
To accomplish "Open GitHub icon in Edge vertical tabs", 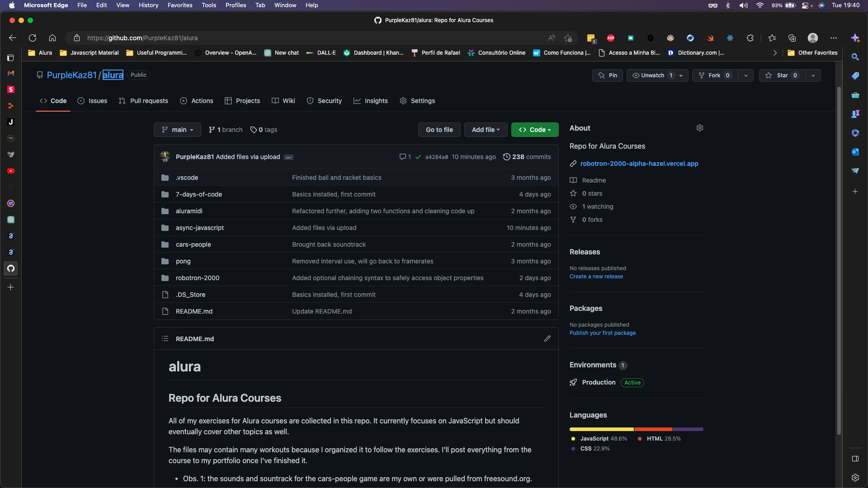I will tap(11, 268).
